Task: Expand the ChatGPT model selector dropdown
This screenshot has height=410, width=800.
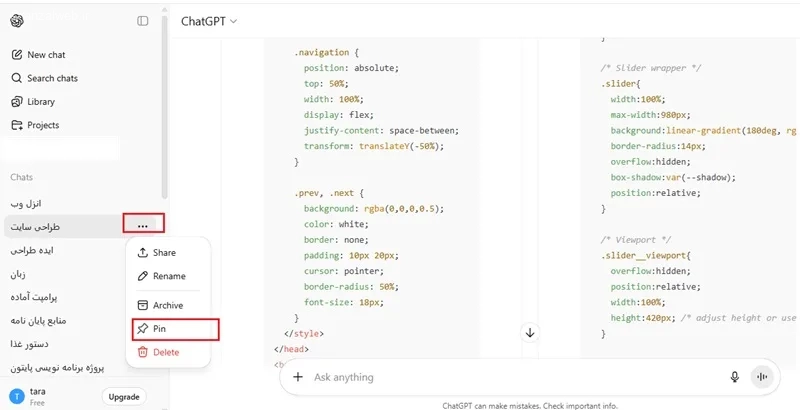Action: [209, 21]
